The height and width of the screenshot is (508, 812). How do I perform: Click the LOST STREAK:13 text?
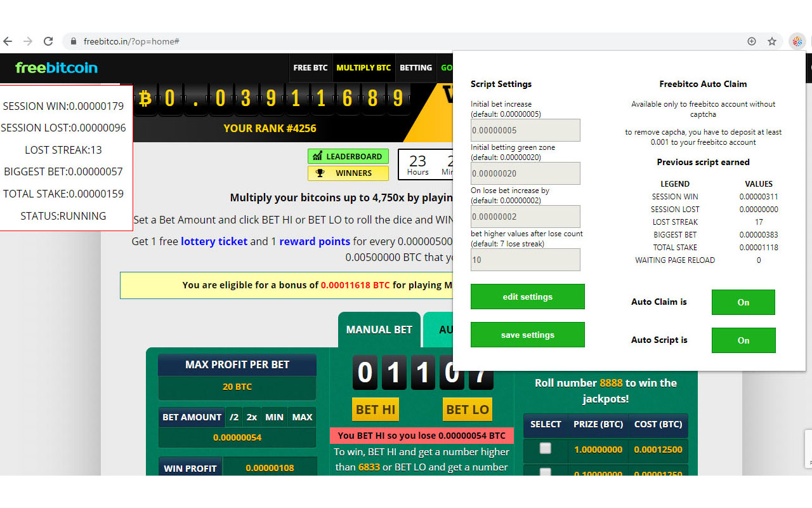tap(63, 150)
